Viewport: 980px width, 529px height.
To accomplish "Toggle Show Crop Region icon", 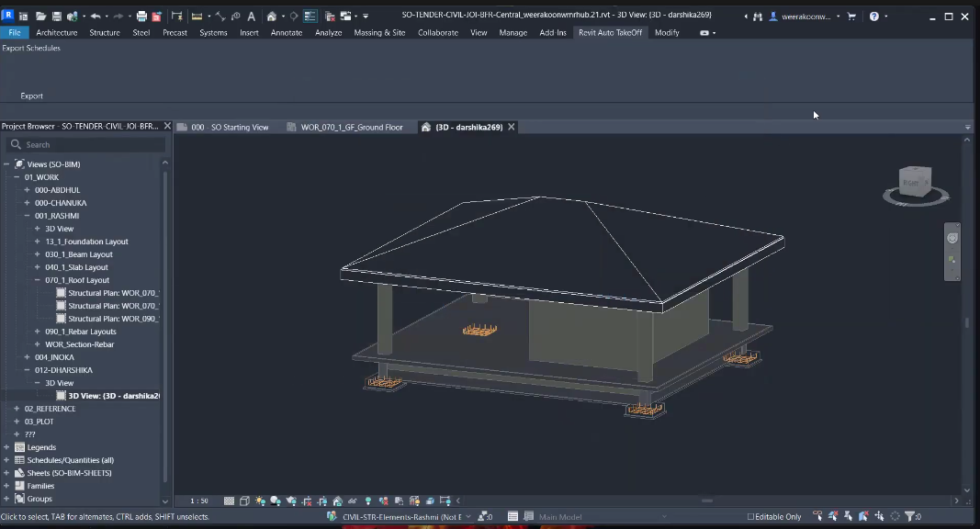I will coord(322,501).
